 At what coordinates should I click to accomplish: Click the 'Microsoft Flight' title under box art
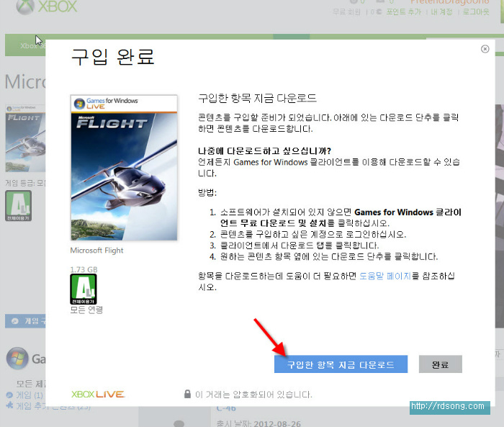[96, 251]
